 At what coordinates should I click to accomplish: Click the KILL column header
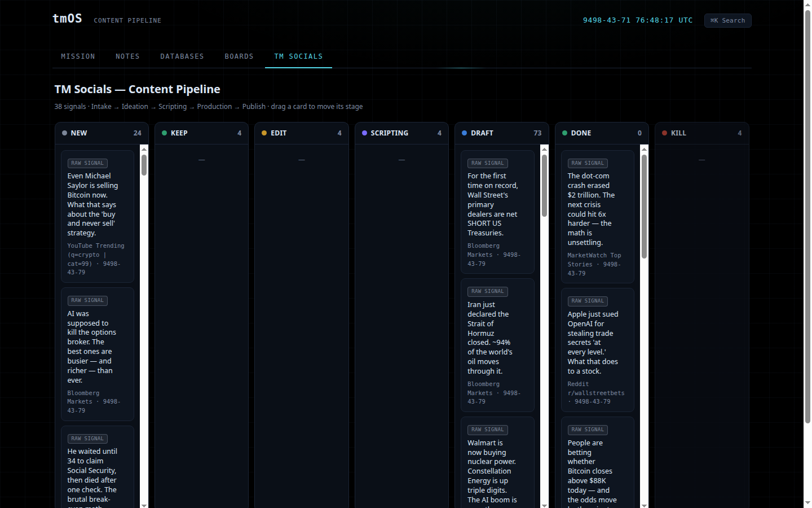point(701,133)
